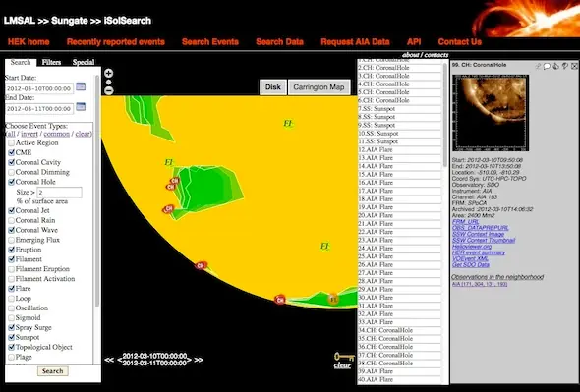Open comments via the speech bubble icon
Image resolution: width=580 pixels, height=392 pixels.
548,66
